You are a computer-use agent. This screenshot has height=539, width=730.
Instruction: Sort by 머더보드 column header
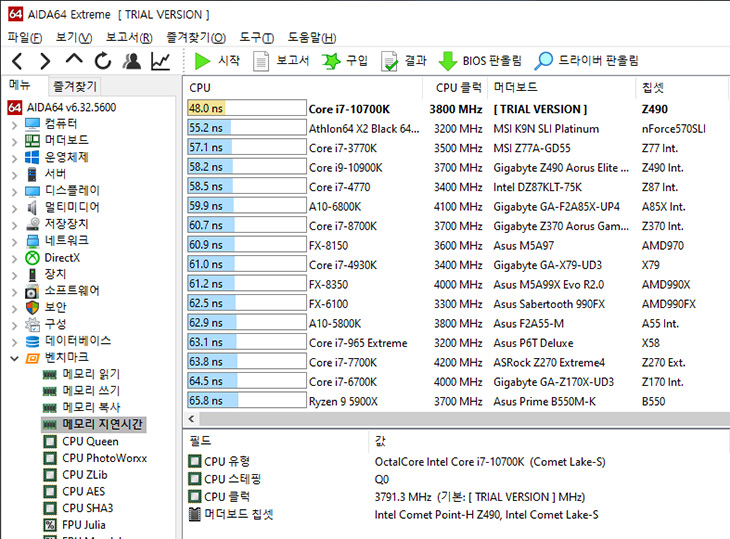tap(561, 88)
